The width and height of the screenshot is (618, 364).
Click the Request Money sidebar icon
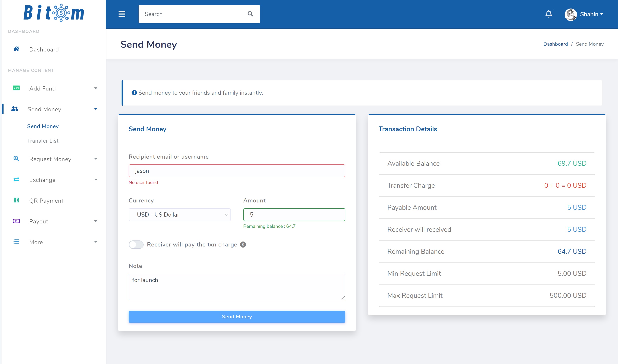(x=16, y=159)
